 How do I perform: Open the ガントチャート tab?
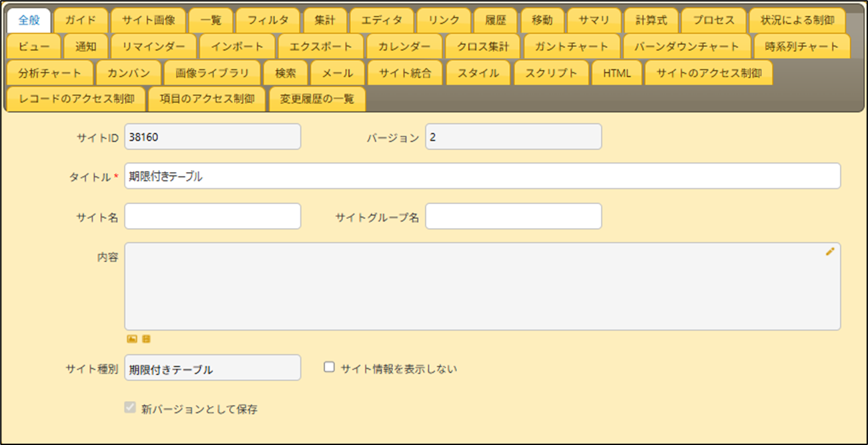coord(572,47)
